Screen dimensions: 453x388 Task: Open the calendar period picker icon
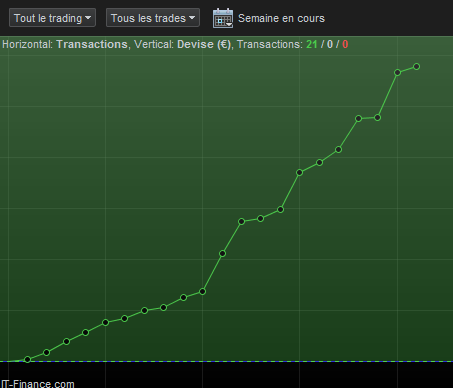pos(223,18)
